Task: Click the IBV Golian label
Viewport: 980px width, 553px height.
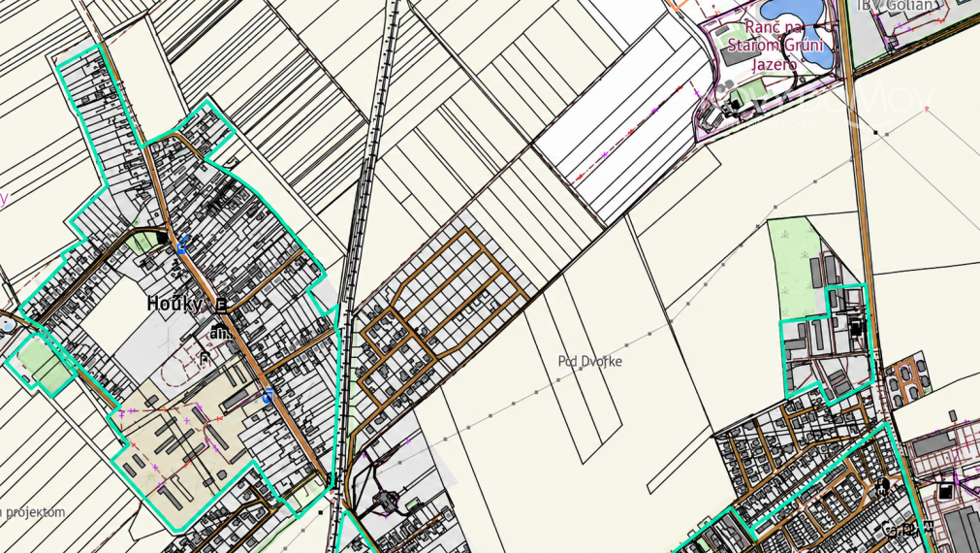Action: [x=897, y=5]
